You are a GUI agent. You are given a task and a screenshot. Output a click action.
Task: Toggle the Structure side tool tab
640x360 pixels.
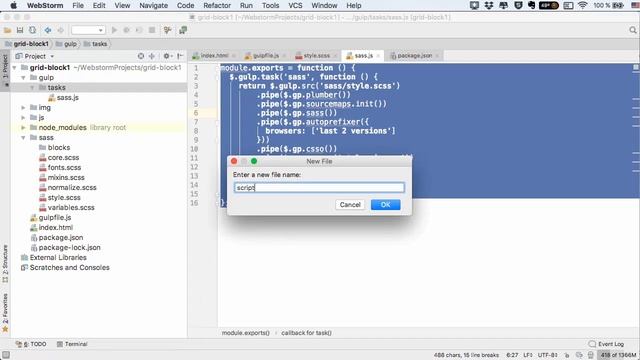(x=5, y=263)
